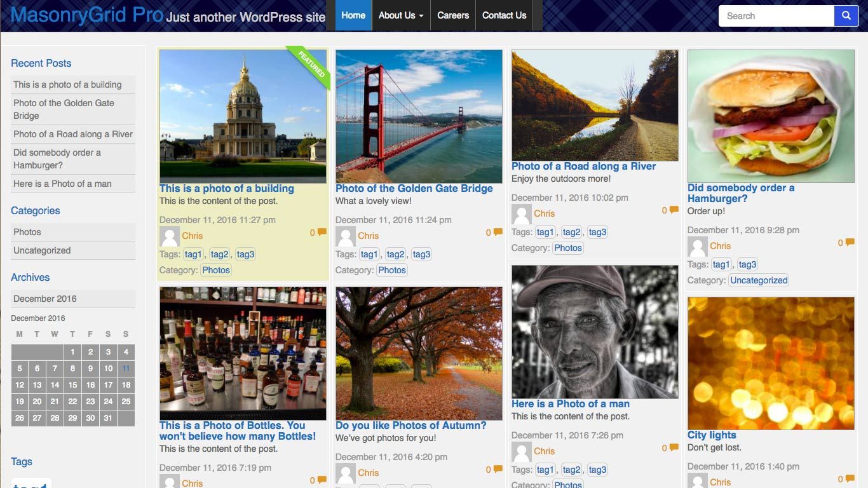Click the search magnifier button

point(846,16)
